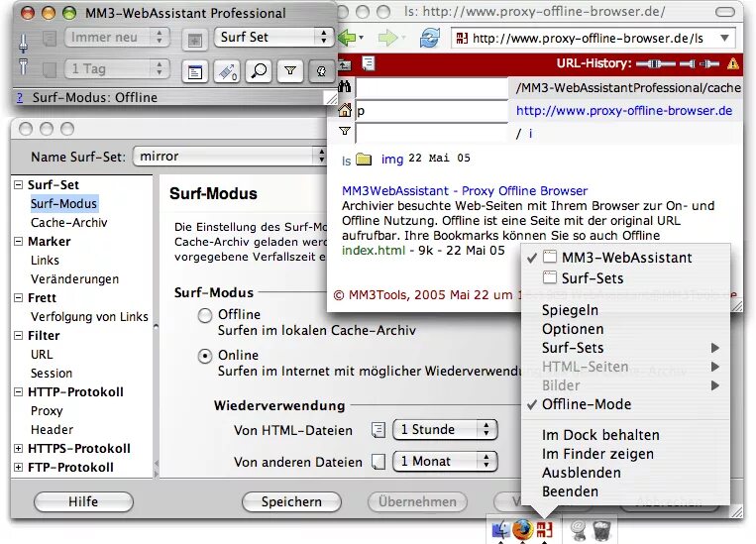Viewport: 756px width, 544px height.
Task: Open the 1 Stunde dropdown
Action: (445, 429)
